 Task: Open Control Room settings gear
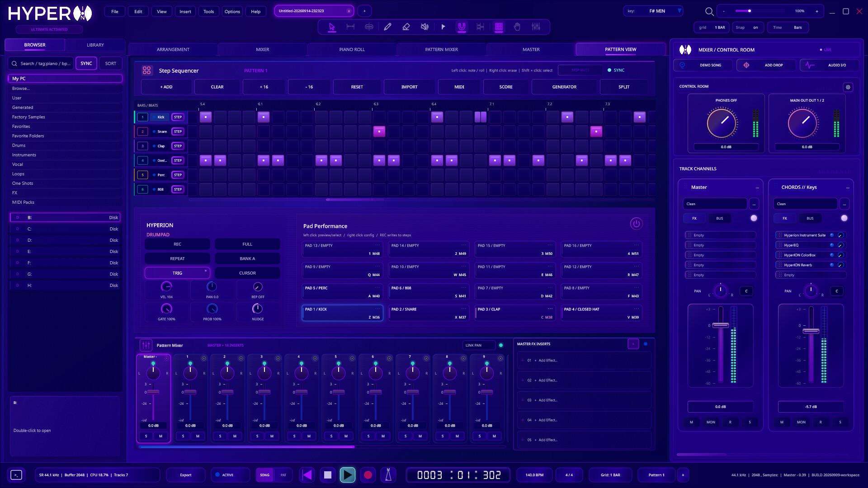click(848, 87)
